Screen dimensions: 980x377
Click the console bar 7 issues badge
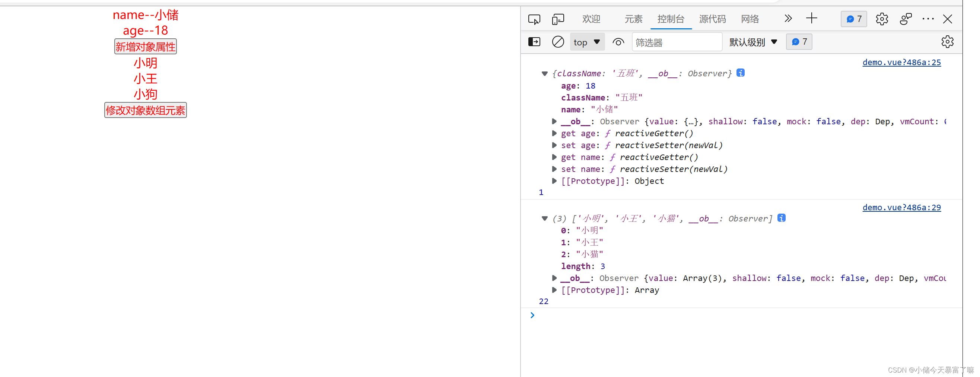(799, 42)
